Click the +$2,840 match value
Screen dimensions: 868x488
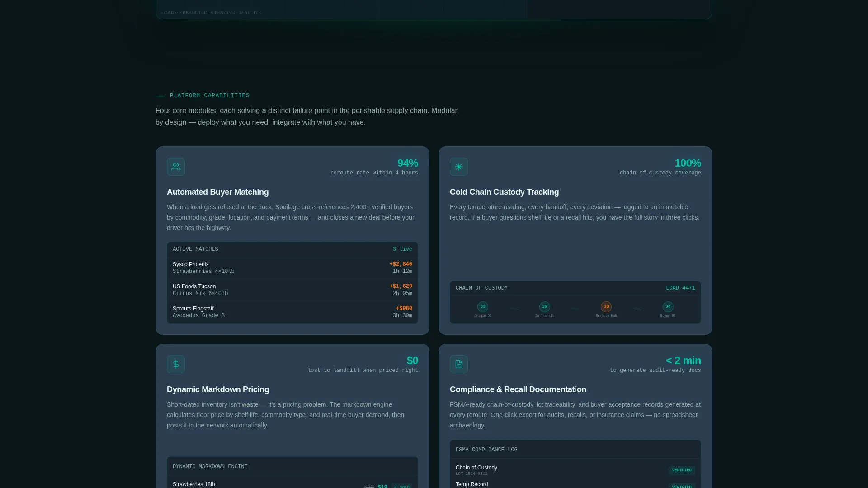401,264
